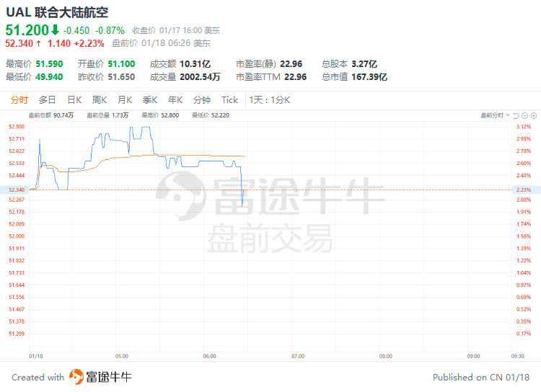
Task: Click the 盘前价 01/18 06:26 美东 timestamp
Action: [x=161, y=43]
